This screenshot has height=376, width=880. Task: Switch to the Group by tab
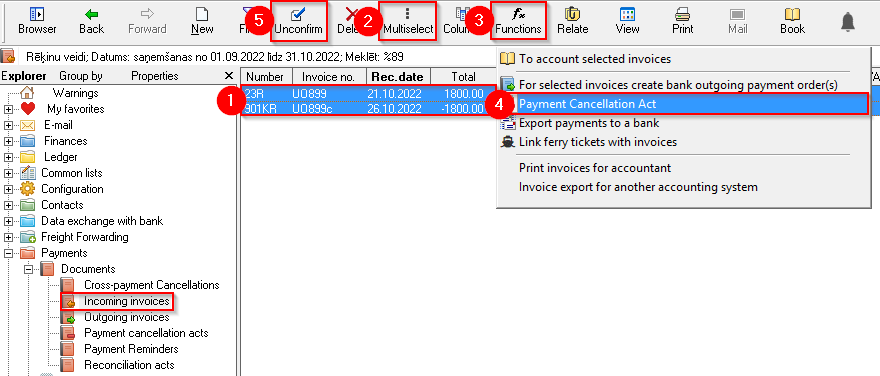[81, 76]
